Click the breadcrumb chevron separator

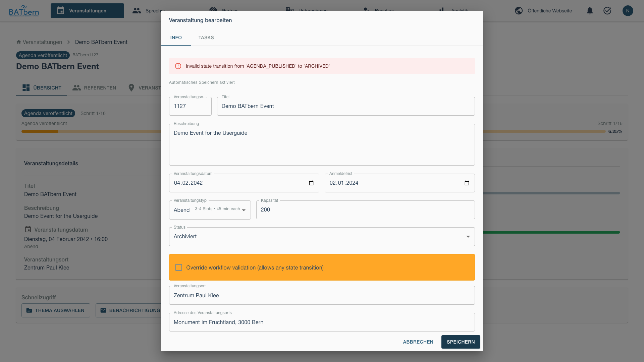68,42
